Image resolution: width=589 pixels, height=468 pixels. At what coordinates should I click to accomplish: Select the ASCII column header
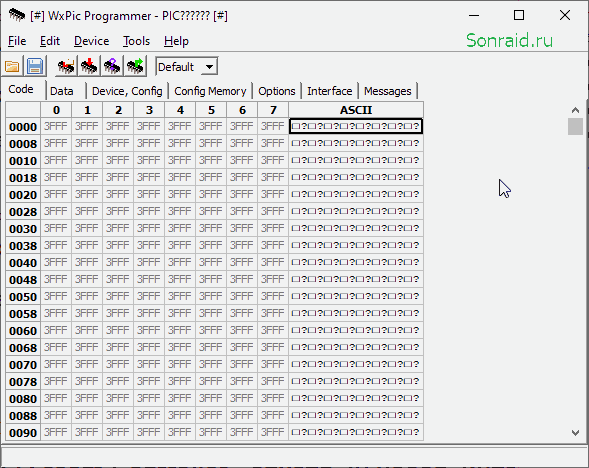[x=356, y=110]
